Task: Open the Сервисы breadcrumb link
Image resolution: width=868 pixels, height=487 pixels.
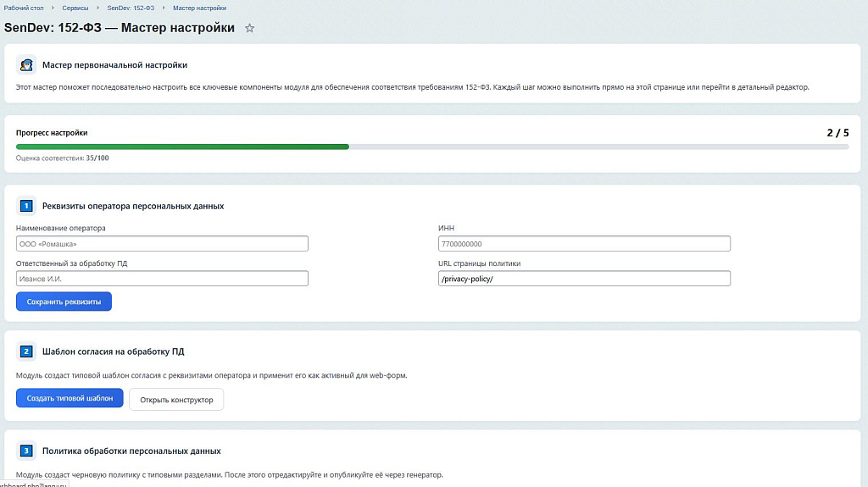Action: (x=75, y=8)
